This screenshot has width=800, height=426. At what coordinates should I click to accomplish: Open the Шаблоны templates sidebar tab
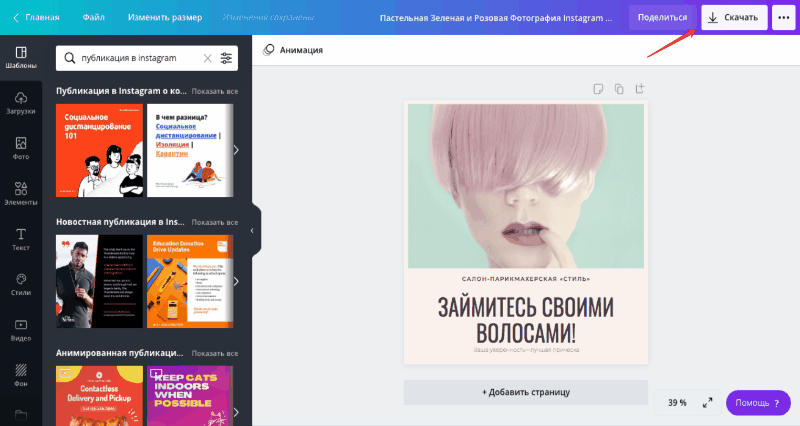pyautogui.click(x=21, y=58)
